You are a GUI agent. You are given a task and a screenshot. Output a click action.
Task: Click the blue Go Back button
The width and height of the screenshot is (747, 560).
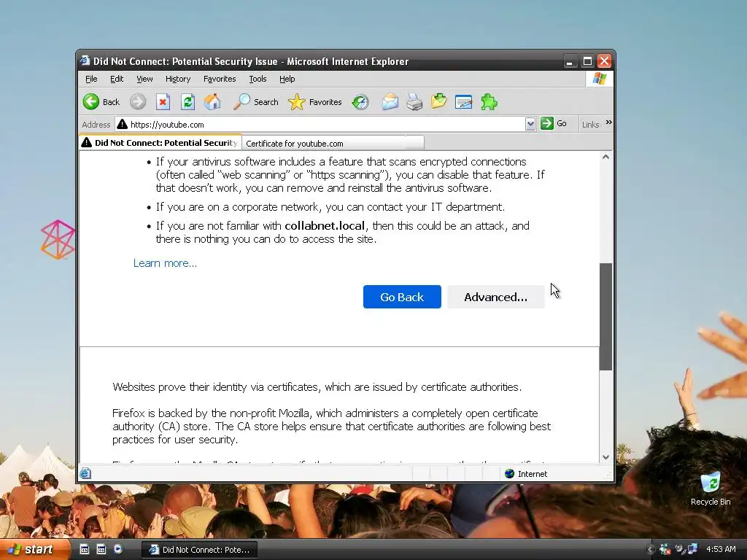(x=402, y=297)
